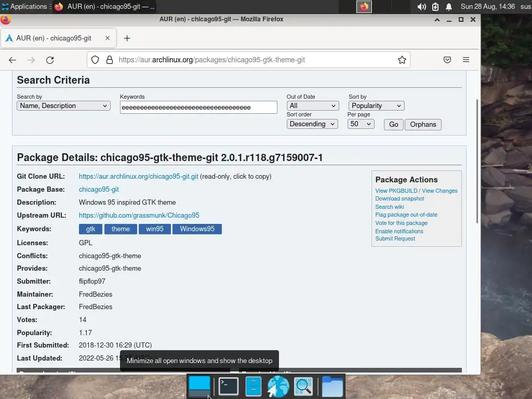Screen dimensions: 532x399
Task: Open the Applications menu in the panel
Action: click(25, 6)
